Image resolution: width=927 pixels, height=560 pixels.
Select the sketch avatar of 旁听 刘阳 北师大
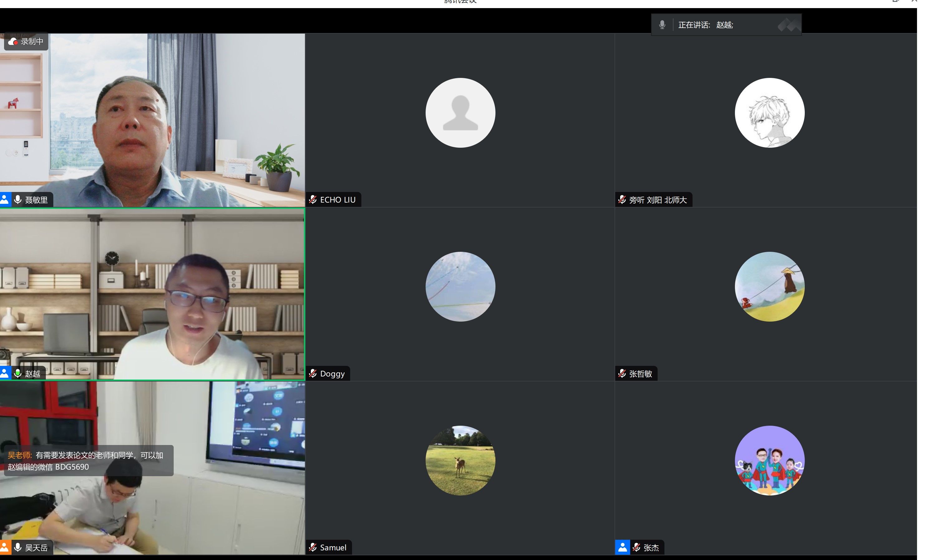[769, 113]
